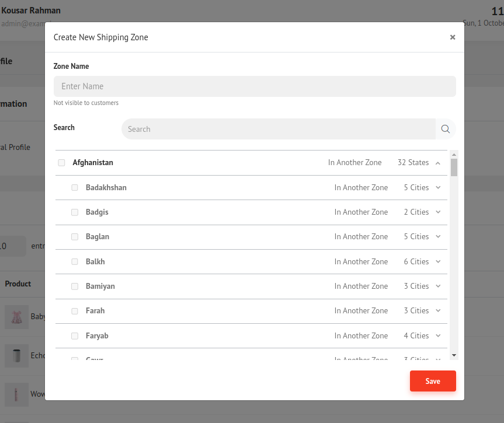
Task: Save the new shipping zone
Action: 432,381
